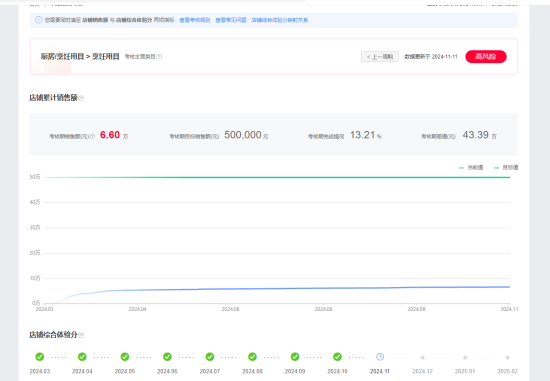The width and height of the screenshot is (550, 381).
Task: Click the help icon beside 考核主营类目
Action: [159, 56]
